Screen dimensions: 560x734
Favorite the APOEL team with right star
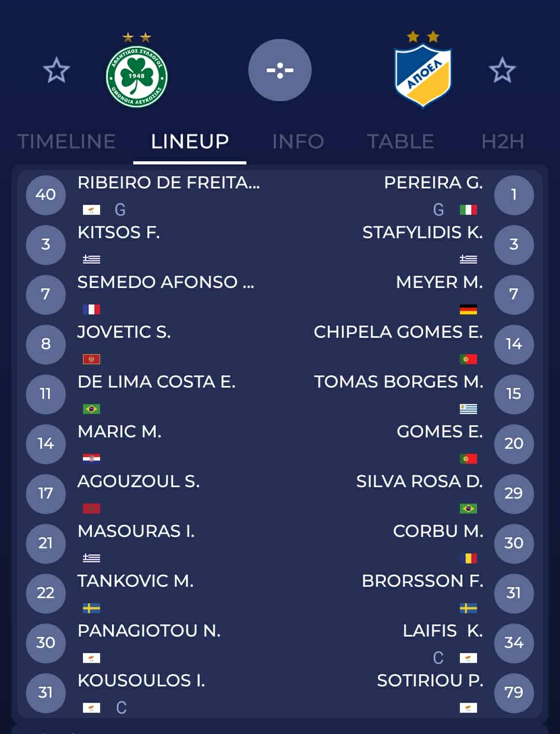(502, 71)
